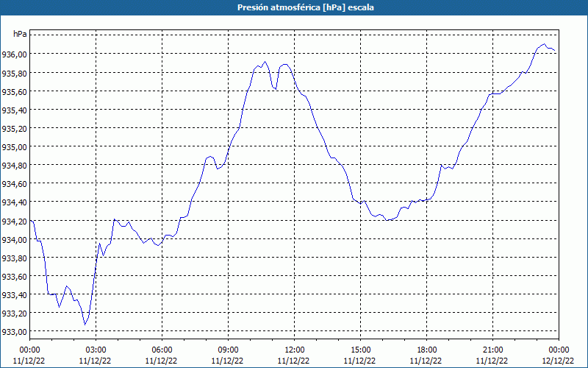Click the 'hPa' unit label
This screenshot has height=368, width=588.
click(20, 34)
